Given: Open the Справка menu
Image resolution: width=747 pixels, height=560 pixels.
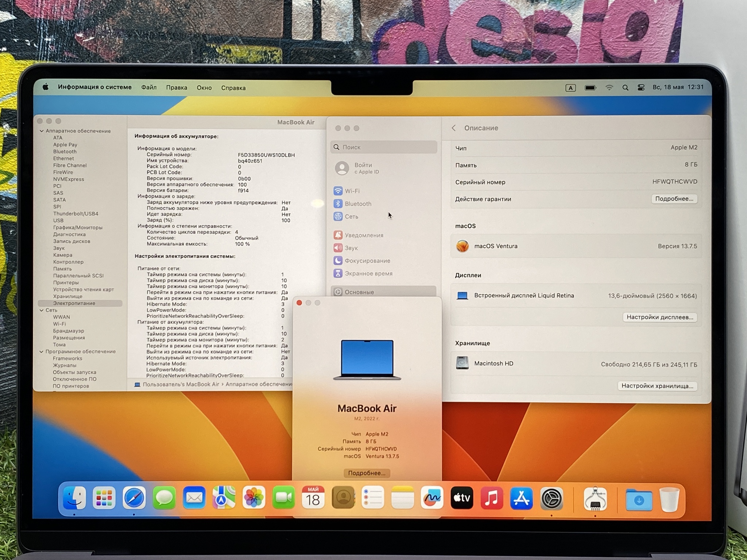Looking at the screenshot, I should click(233, 88).
